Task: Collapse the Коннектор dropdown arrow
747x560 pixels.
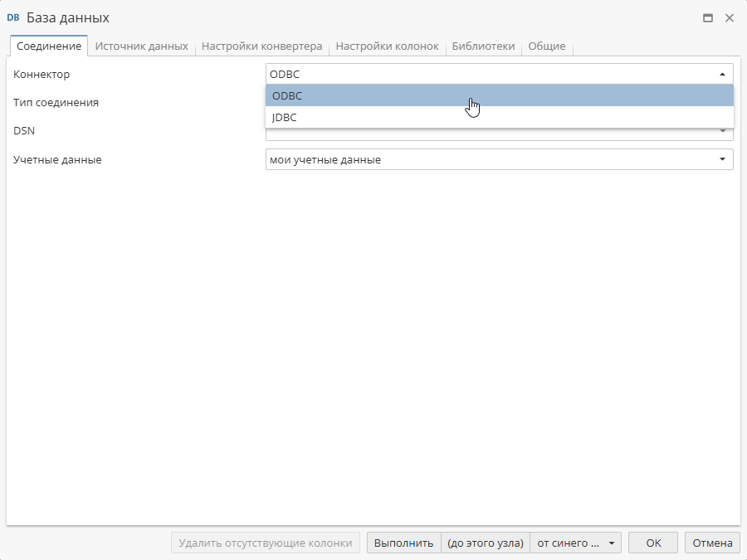Action: 723,74
